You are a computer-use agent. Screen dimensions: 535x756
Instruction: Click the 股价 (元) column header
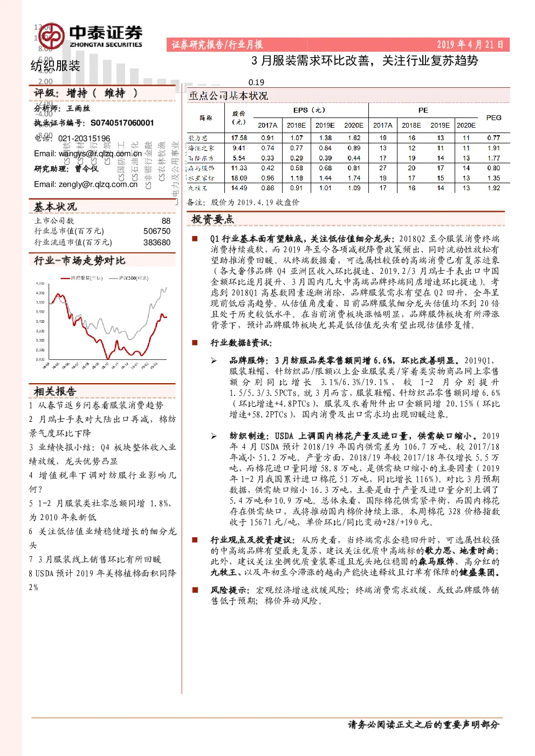239,117
